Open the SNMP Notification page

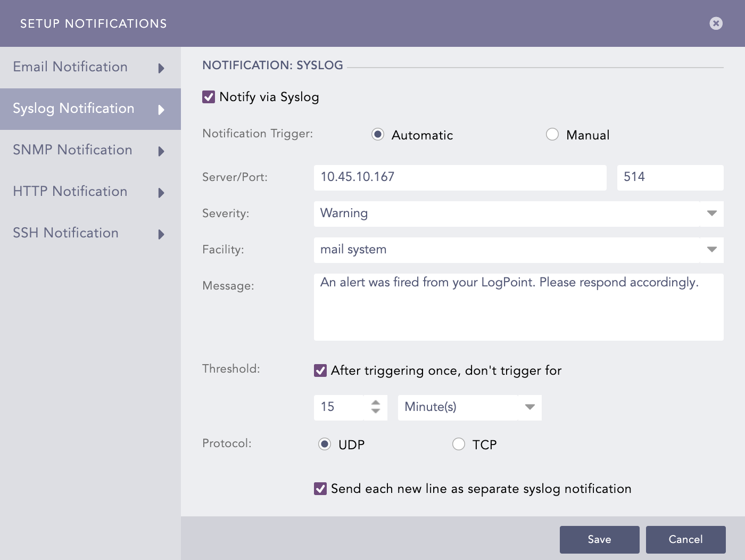point(72,151)
